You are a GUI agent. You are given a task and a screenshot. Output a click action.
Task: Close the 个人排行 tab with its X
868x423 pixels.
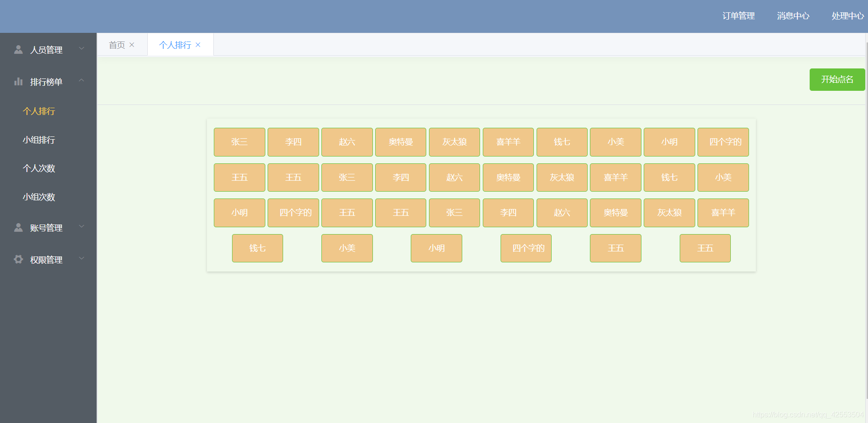pyautogui.click(x=198, y=45)
